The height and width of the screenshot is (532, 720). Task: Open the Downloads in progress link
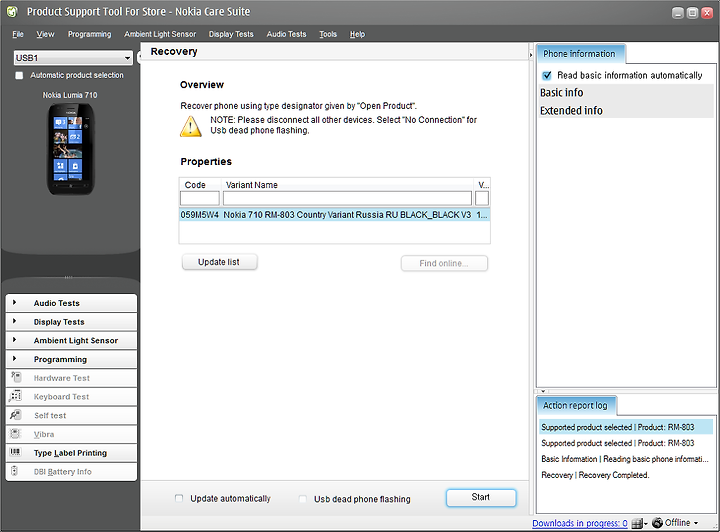click(580, 523)
